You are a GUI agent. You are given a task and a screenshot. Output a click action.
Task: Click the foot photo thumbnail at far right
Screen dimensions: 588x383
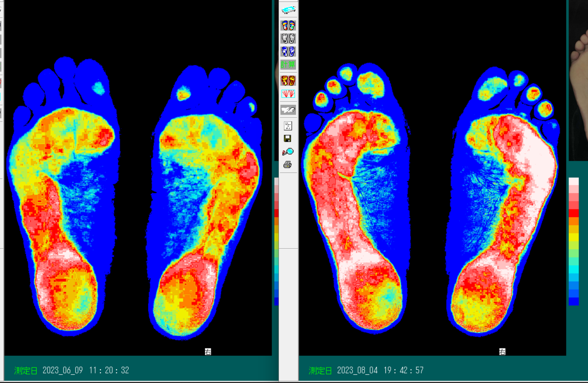(578, 80)
